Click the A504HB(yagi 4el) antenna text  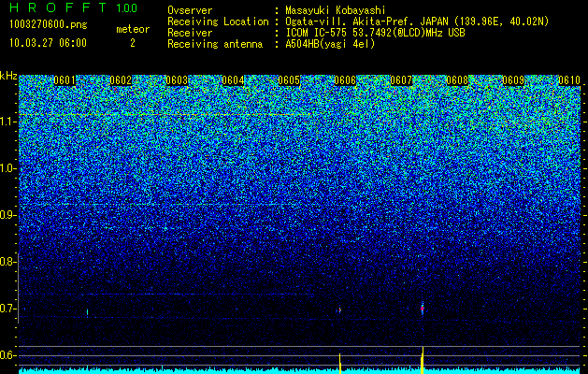330,44
